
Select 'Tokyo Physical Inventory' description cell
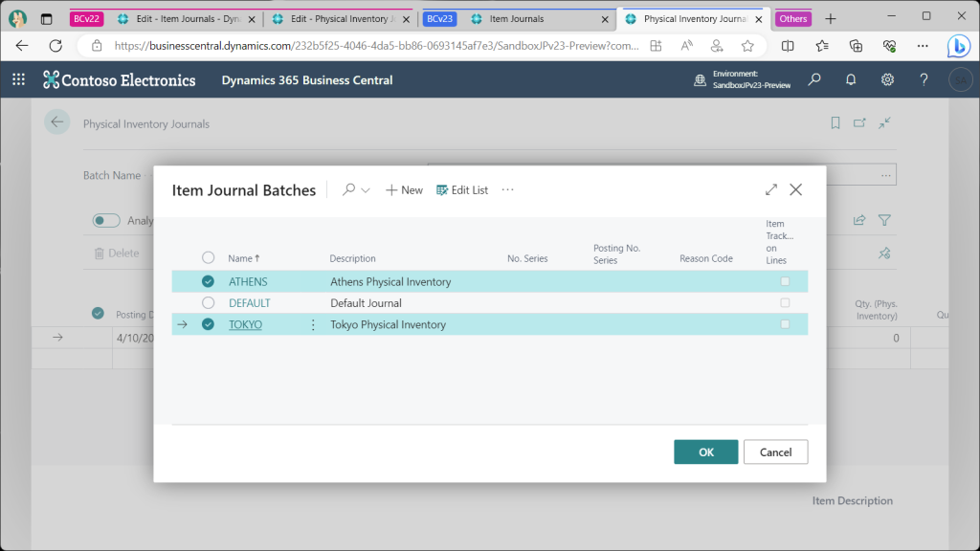[x=389, y=325]
